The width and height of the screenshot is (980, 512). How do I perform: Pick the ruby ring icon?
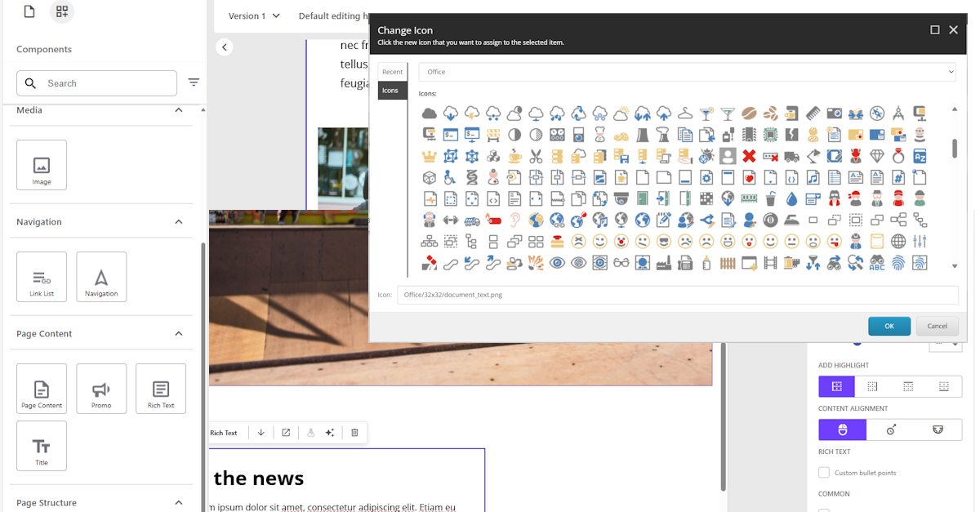(x=898, y=156)
